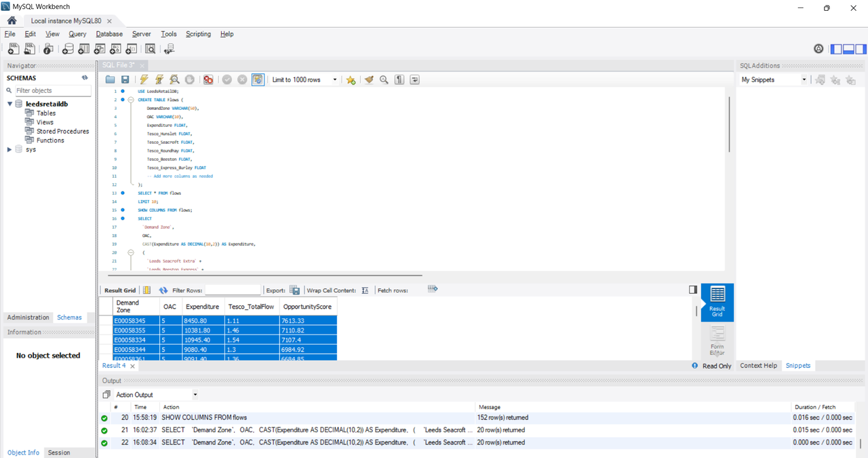
Task: Rollback the current transaction
Action: [242, 79]
